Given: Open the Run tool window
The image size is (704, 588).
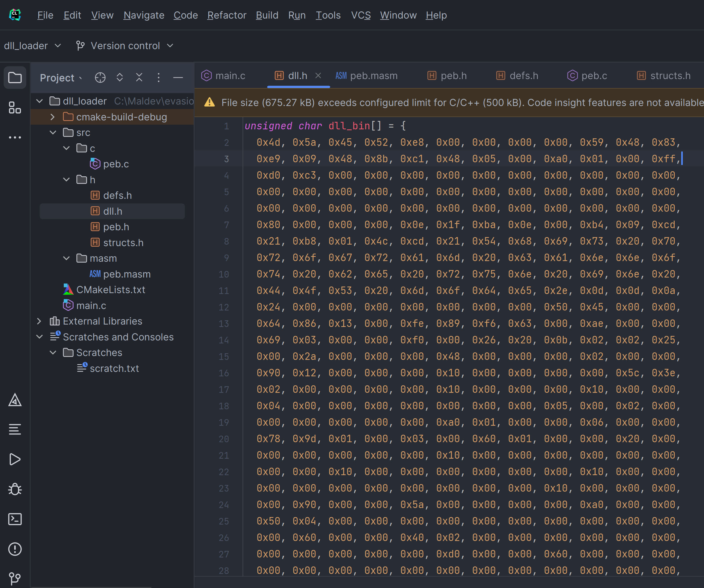Looking at the screenshot, I should click(15, 459).
